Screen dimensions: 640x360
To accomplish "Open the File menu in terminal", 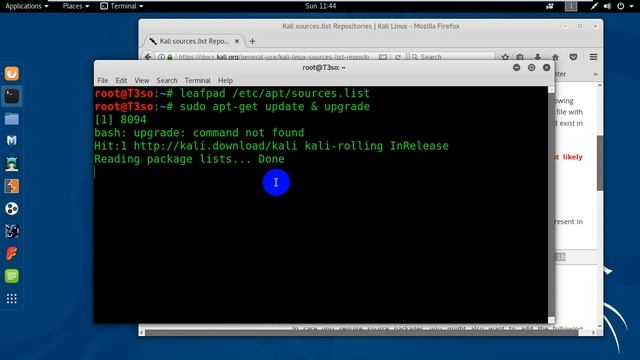I will [103, 80].
